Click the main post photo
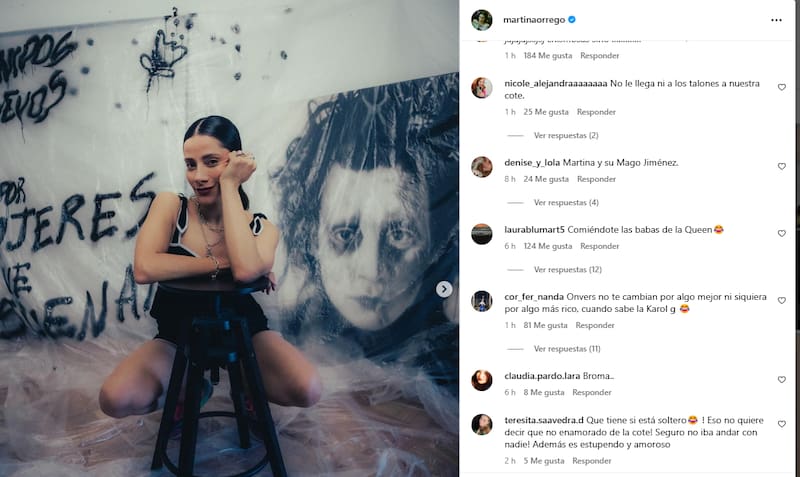Viewport: 800px width, 477px height. tap(229, 238)
